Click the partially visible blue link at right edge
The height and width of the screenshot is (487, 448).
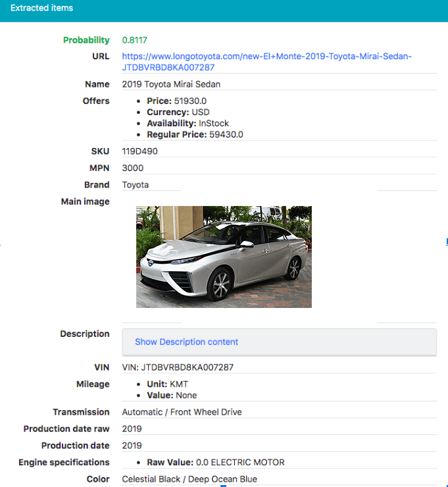click(447, 242)
